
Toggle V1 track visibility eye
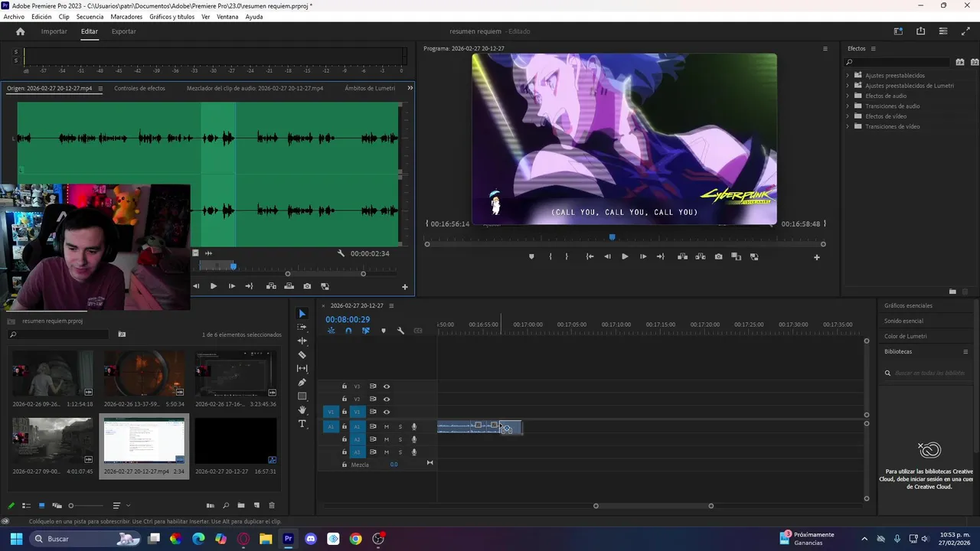[x=387, y=412]
